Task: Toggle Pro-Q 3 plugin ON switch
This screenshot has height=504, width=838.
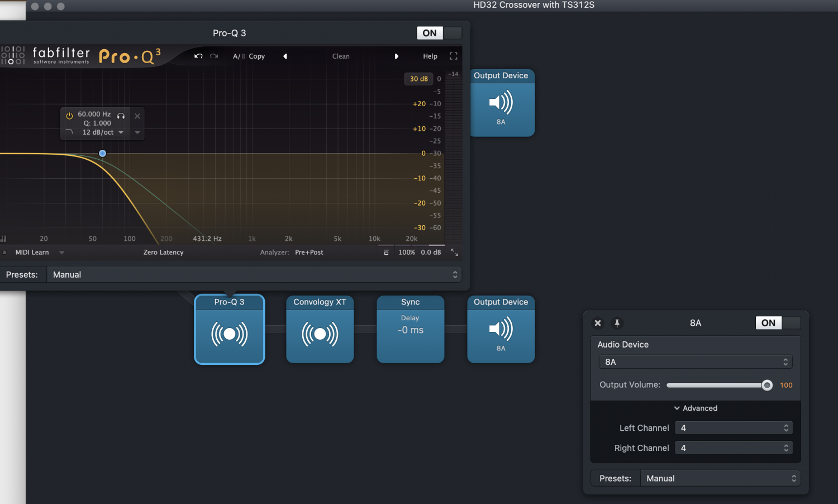Action: tap(439, 33)
